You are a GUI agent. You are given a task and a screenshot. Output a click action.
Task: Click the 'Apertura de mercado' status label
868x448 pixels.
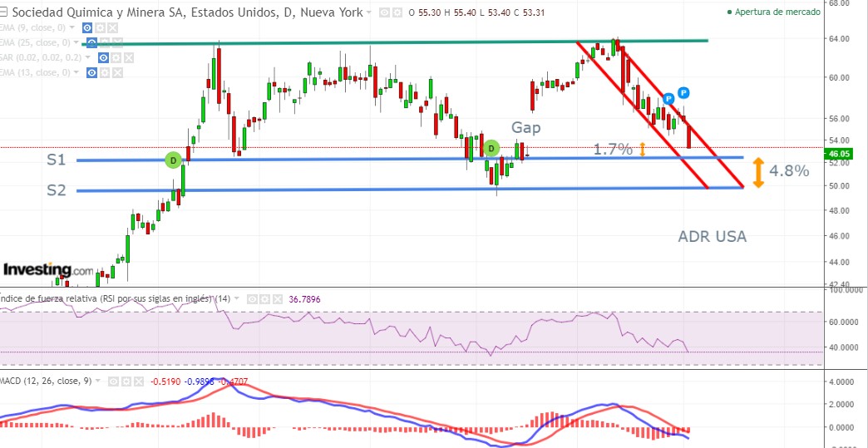[777, 12]
